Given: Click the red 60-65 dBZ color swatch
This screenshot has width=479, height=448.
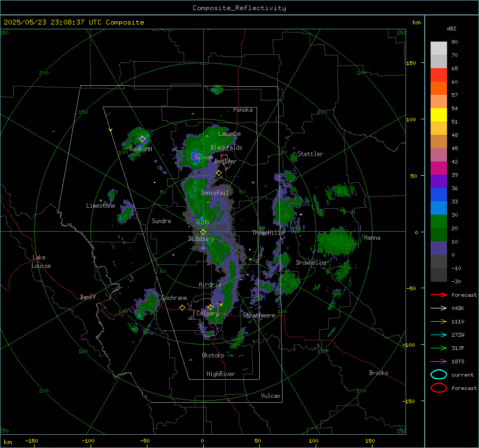Looking at the screenshot, I should coord(439,75).
